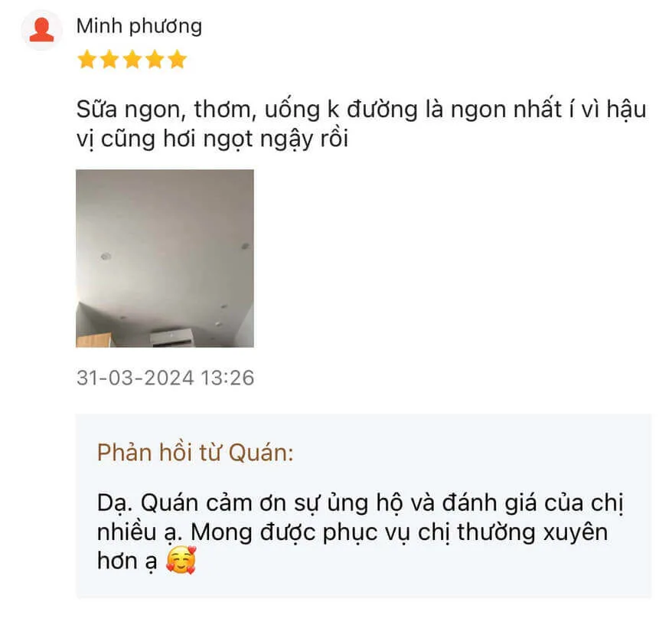
Task: Tap the 'Phản hồi từ Quán:' heading
Action: pos(195,453)
